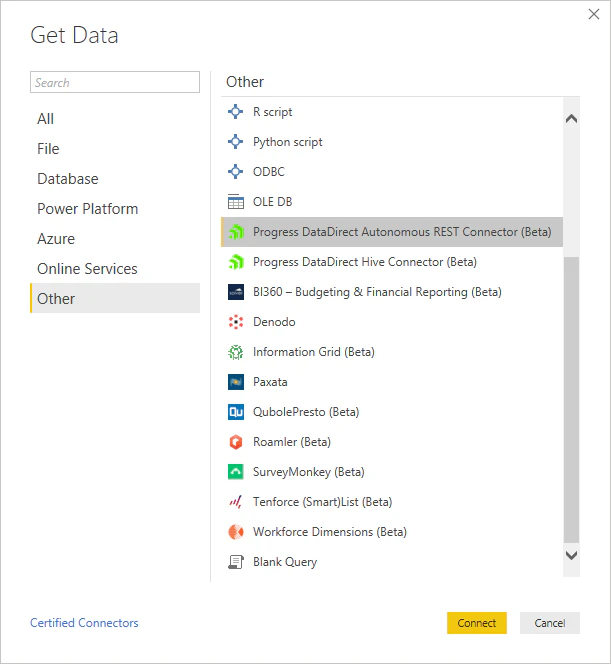Select SurveyMonkey (Beta) text label

tap(309, 472)
